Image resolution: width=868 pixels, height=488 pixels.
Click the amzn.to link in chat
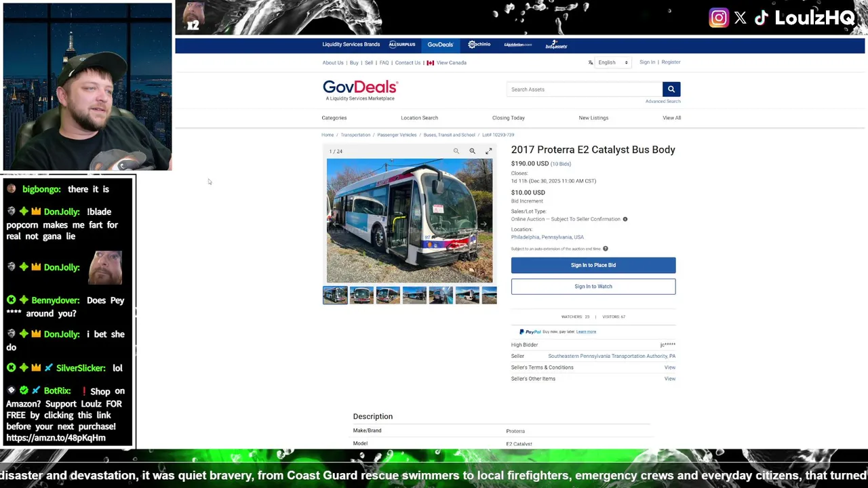coord(56,438)
